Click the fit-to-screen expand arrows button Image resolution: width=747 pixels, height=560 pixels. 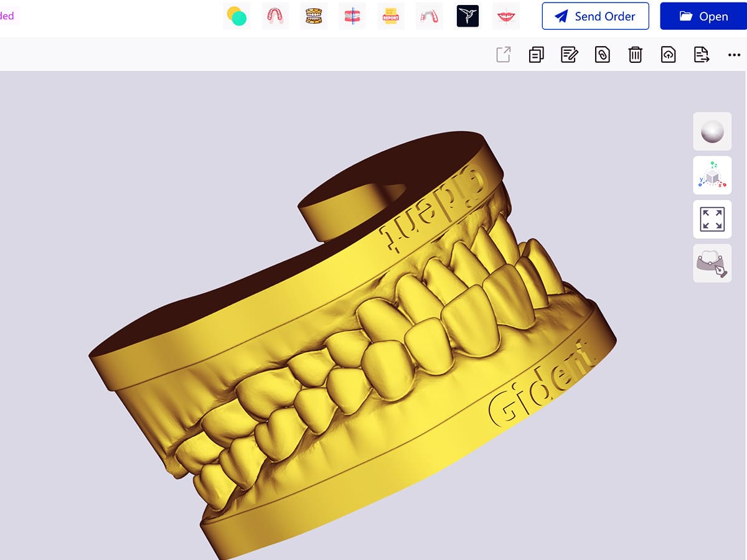(712, 220)
